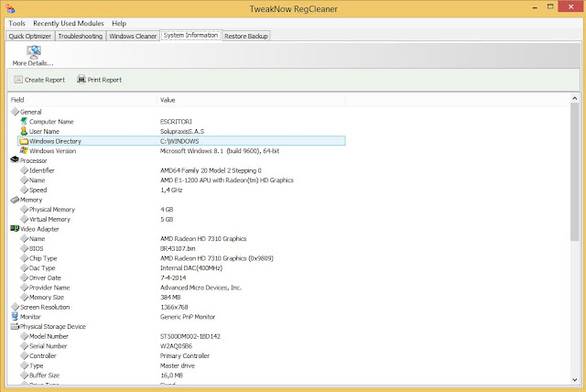
Task: Click the Memory module icon
Action: pyautogui.click(x=15, y=200)
